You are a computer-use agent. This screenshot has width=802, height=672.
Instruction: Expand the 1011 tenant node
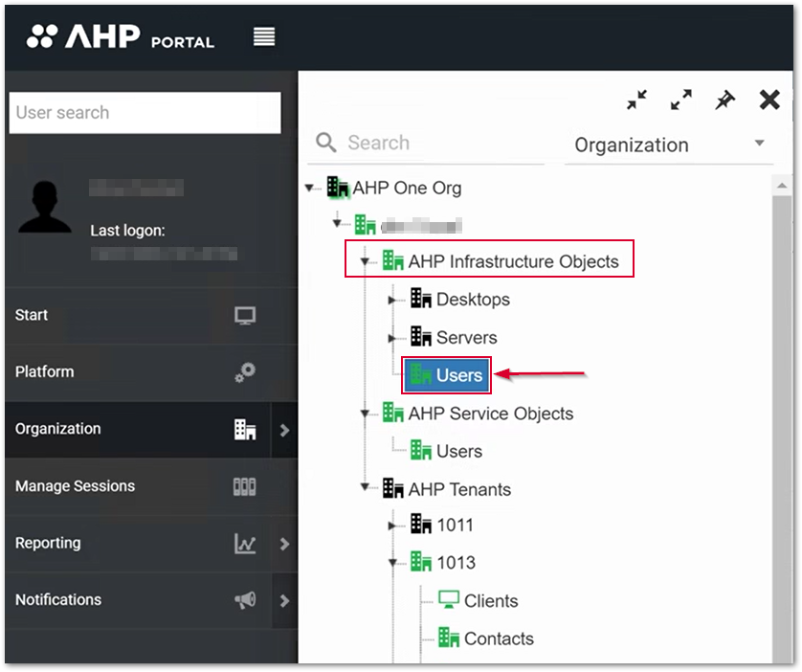click(x=391, y=526)
